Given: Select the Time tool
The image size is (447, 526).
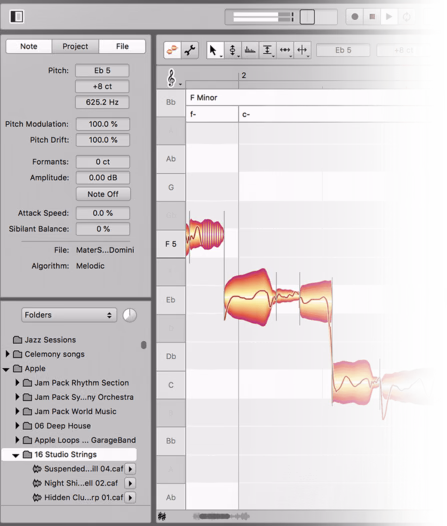Looking at the screenshot, I should pyautogui.click(x=285, y=50).
